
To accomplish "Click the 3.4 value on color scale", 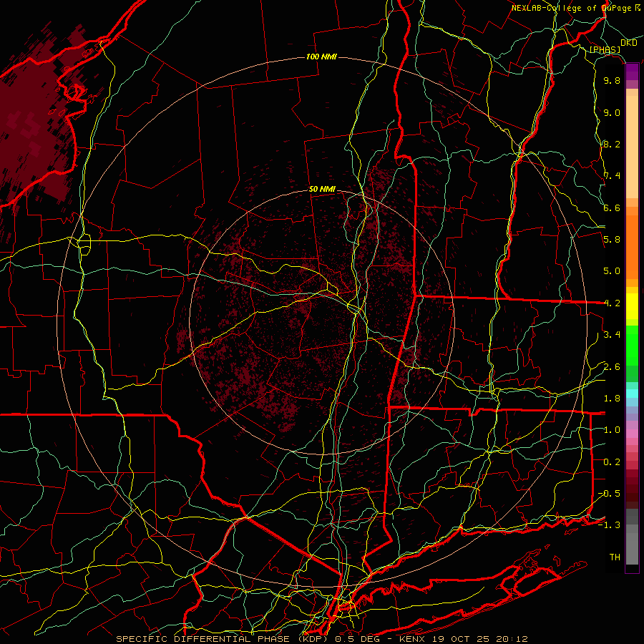I will [612, 335].
